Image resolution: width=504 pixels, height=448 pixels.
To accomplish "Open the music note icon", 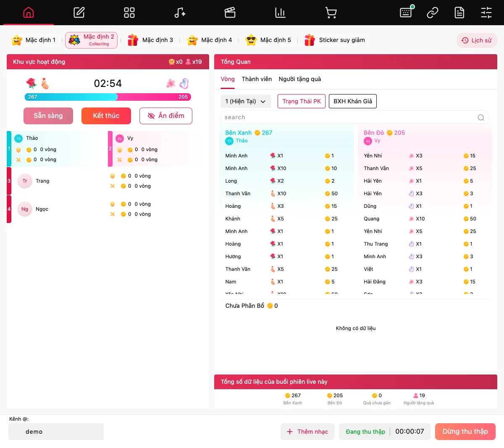I will coord(180,13).
